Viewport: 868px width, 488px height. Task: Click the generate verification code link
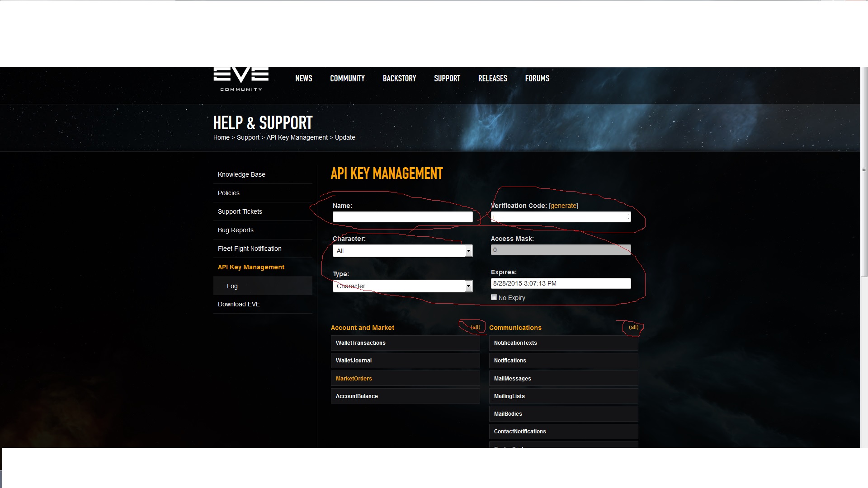(x=563, y=206)
